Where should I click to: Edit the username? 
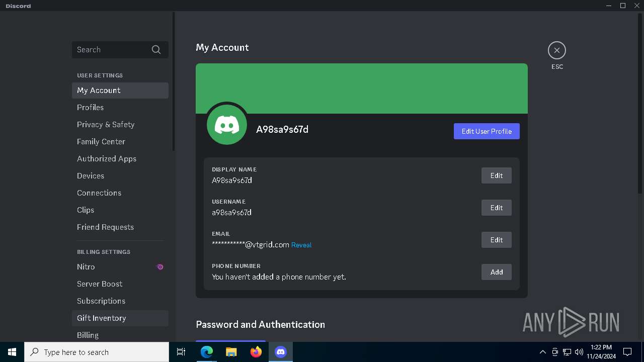point(497,208)
